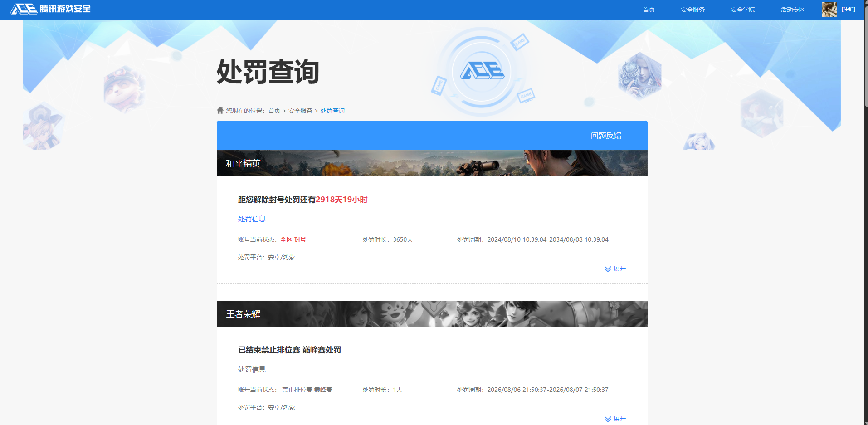Click the Tencent Game Security ACE logo
This screenshot has height=425, width=868.
50,9
